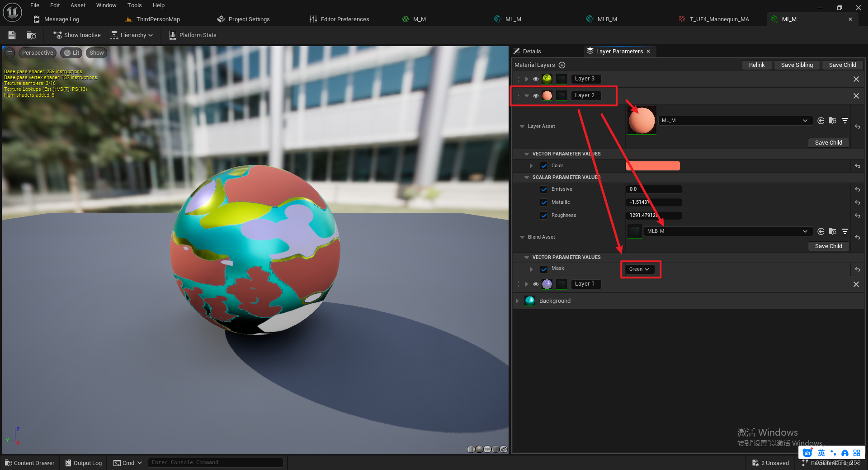Click Relink button

click(x=757, y=65)
